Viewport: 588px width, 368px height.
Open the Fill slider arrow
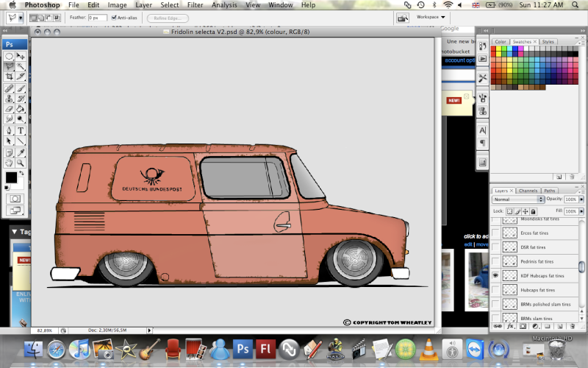581,211
